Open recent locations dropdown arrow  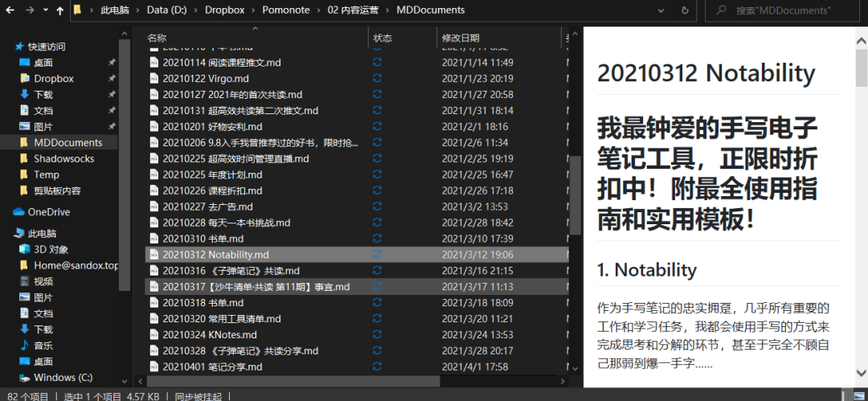click(45, 10)
